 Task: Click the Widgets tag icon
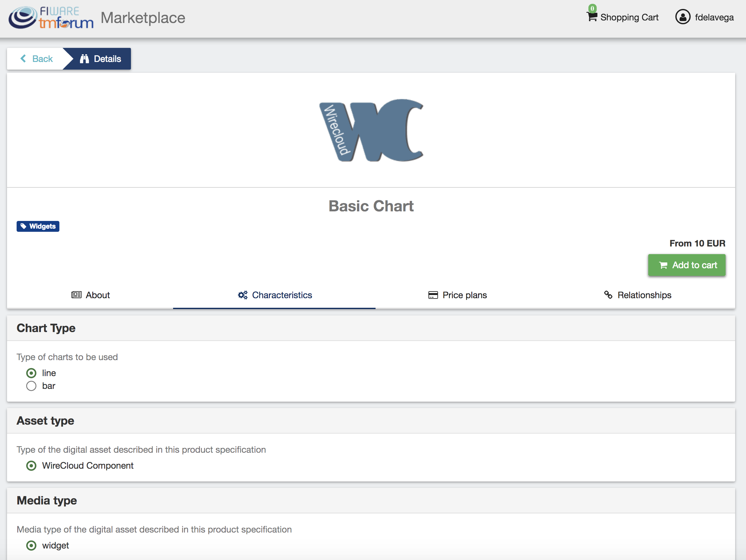(23, 226)
